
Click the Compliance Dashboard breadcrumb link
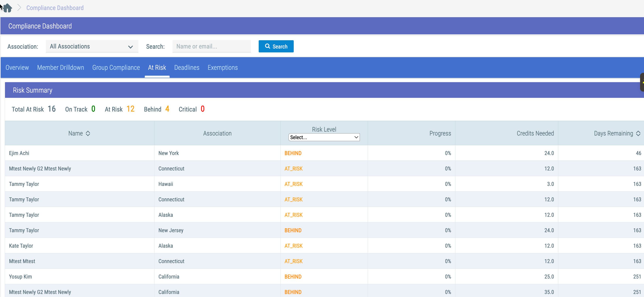click(55, 8)
